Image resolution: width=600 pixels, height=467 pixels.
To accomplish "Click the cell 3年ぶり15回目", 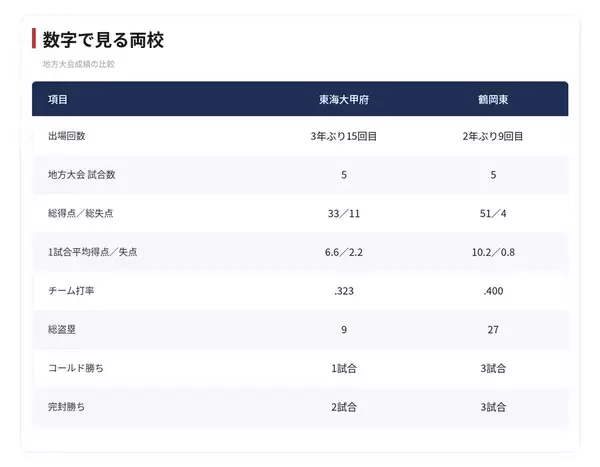I will [x=344, y=136].
